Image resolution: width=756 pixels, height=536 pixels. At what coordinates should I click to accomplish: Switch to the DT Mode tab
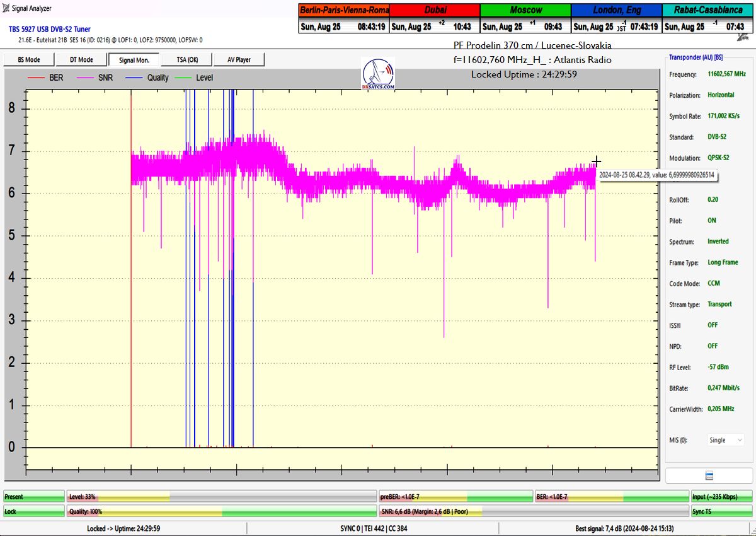point(80,60)
